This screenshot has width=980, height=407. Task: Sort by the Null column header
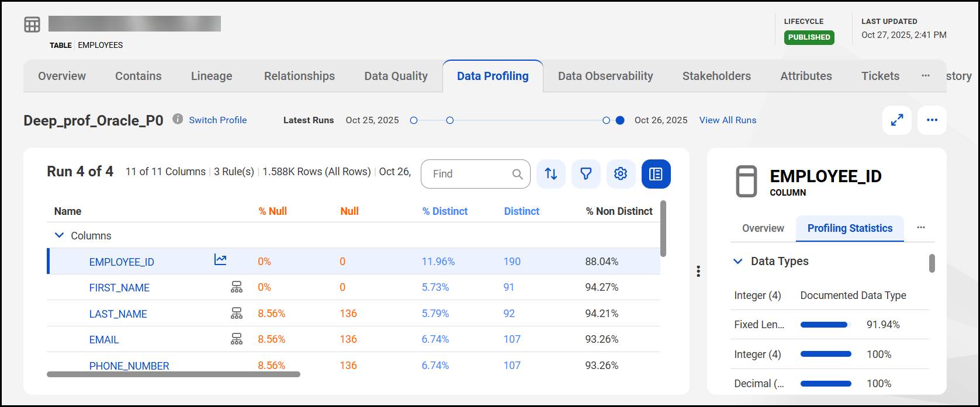349,211
